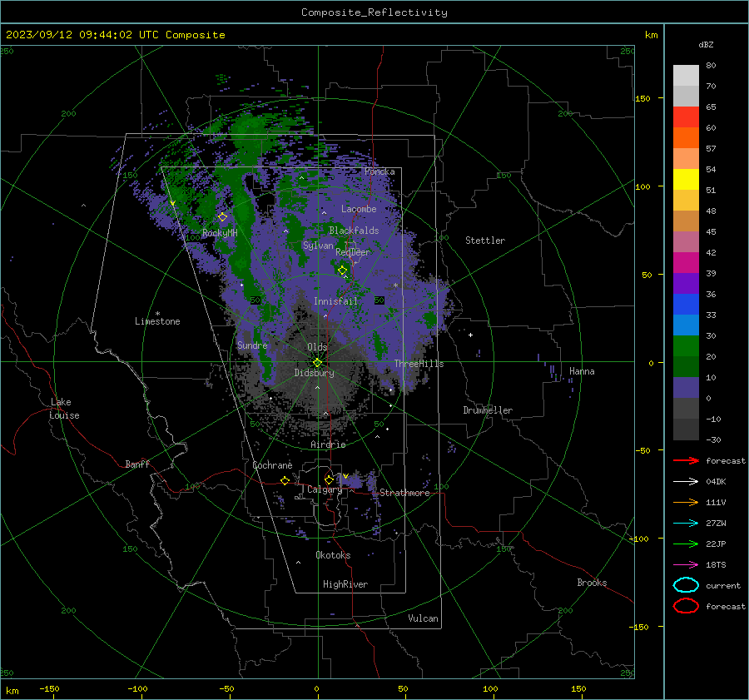
Task: Click the radar center diamond at Olds
Action: [317, 363]
